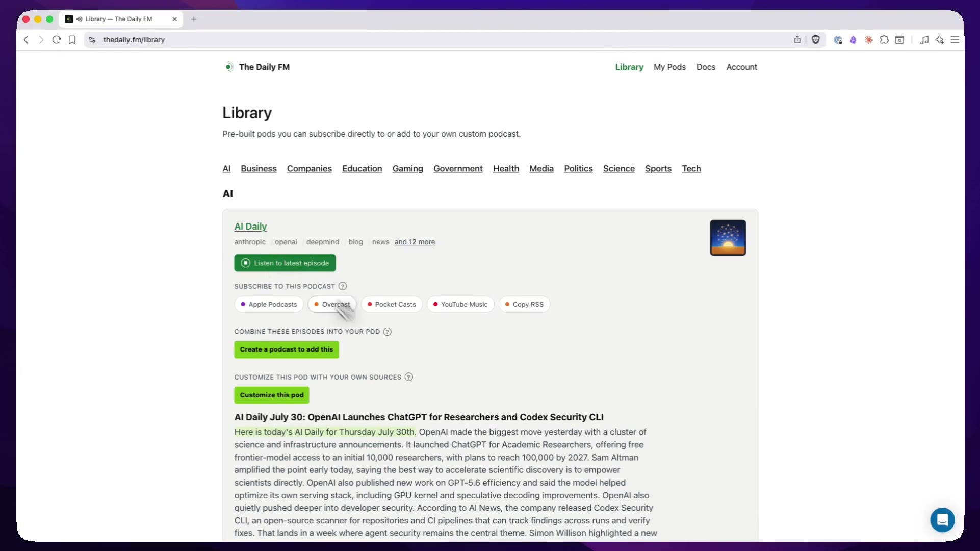This screenshot has width=980, height=551.
Task: Subscribe via Apple Podcasts
Action: click(269, 305)
